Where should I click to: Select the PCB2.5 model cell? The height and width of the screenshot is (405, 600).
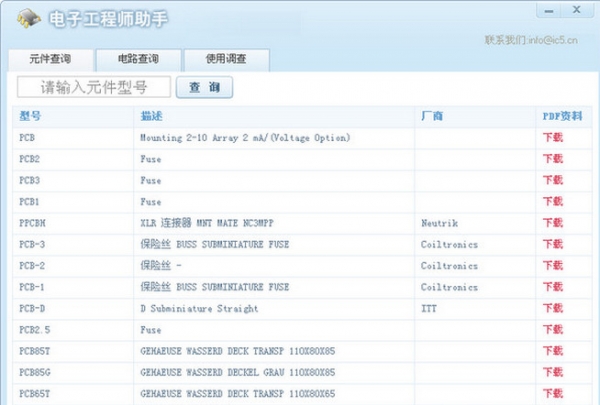pos(34,330)
